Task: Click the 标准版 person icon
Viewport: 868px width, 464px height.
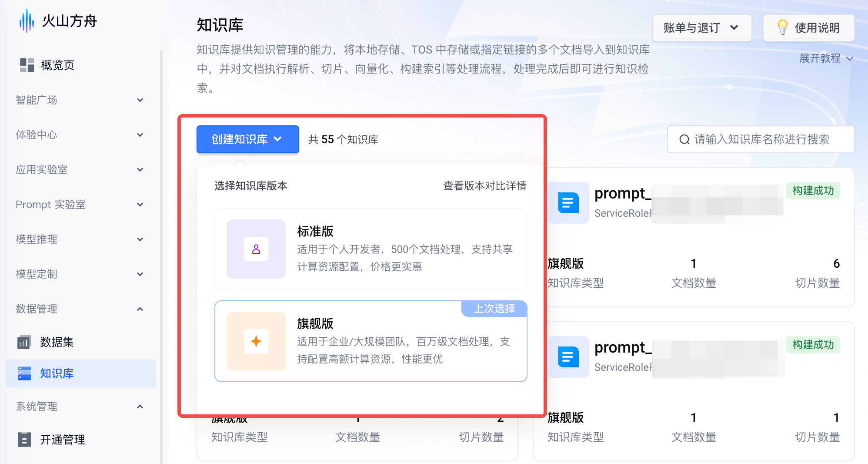Action: 256,249
